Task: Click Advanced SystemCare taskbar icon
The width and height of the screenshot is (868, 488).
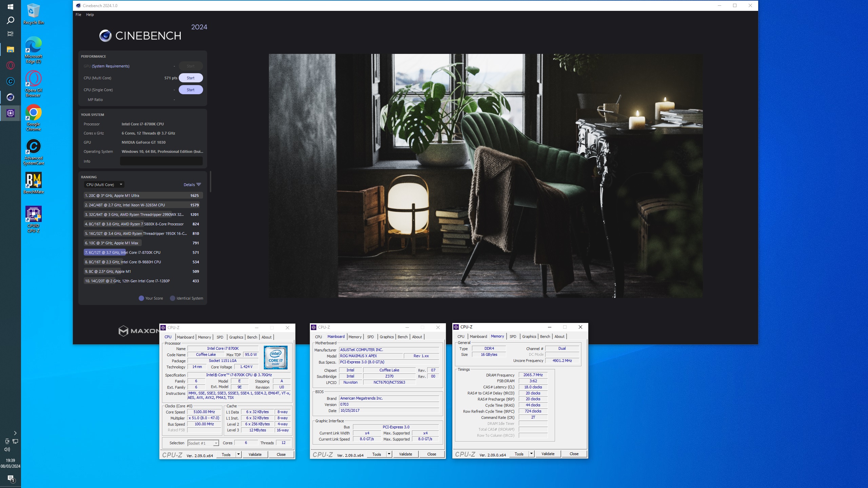Action: pyautogui.click(x=10, y=81)
